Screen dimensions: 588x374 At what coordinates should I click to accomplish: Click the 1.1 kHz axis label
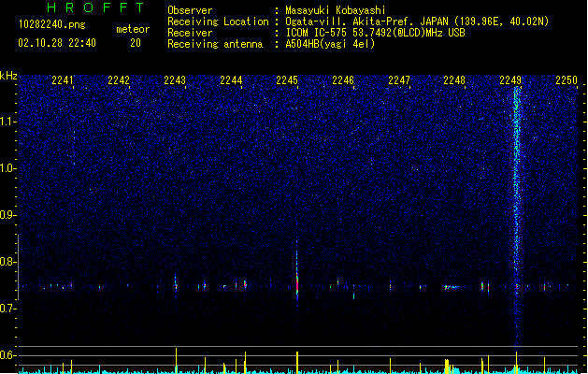(7, 122)
